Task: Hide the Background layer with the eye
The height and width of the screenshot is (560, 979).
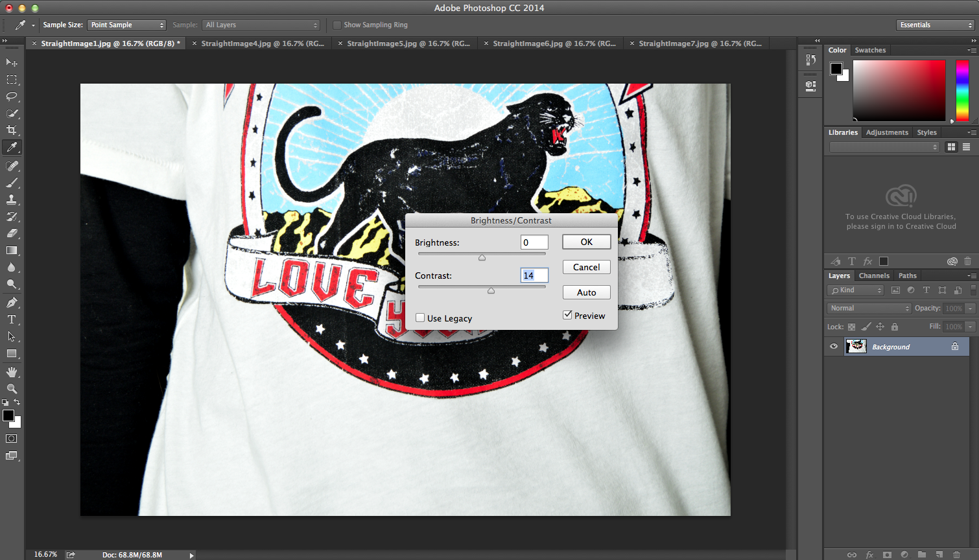Action: pos(834,346)
